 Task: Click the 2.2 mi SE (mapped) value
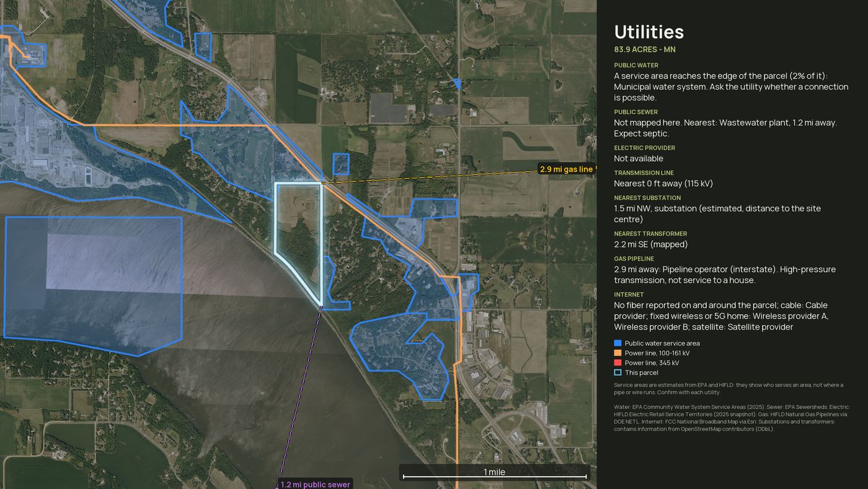650,244
